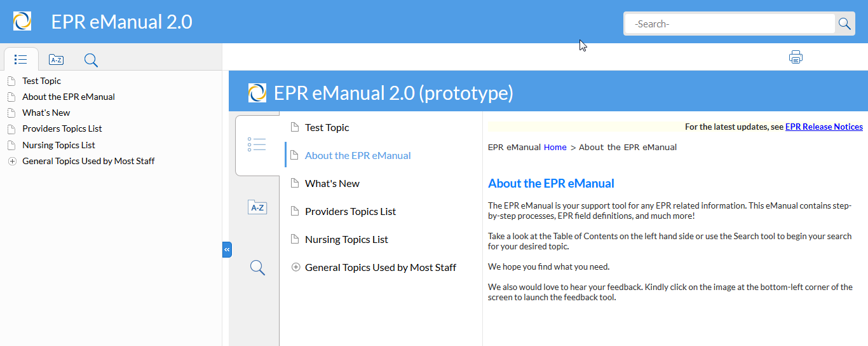The height and width of the screenshot is (346, 868).
Task: Open the outer Search tab with magnifier
Action: coord(91,60)
